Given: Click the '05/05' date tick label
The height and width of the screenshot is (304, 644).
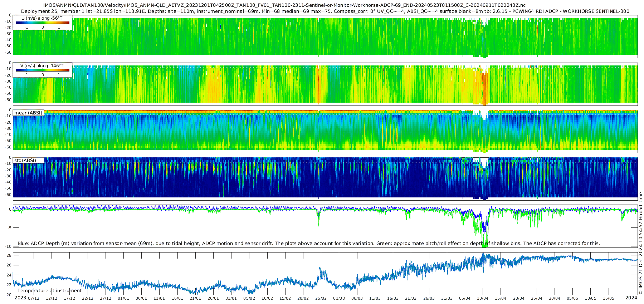Looking at the screenshot, I should [572, 299].
